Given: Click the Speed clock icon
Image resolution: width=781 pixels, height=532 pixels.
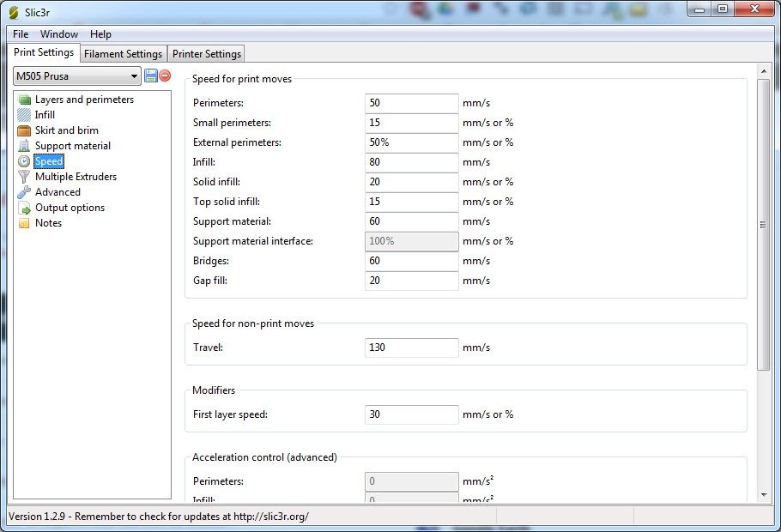Looking at the screenshot, I should pyautogui.click(x=24, y=161).
